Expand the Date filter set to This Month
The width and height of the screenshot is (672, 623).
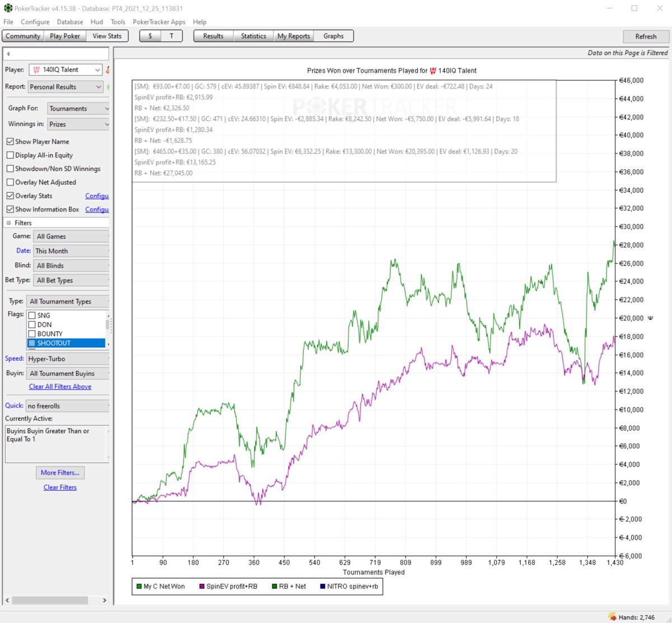[71, 251]
